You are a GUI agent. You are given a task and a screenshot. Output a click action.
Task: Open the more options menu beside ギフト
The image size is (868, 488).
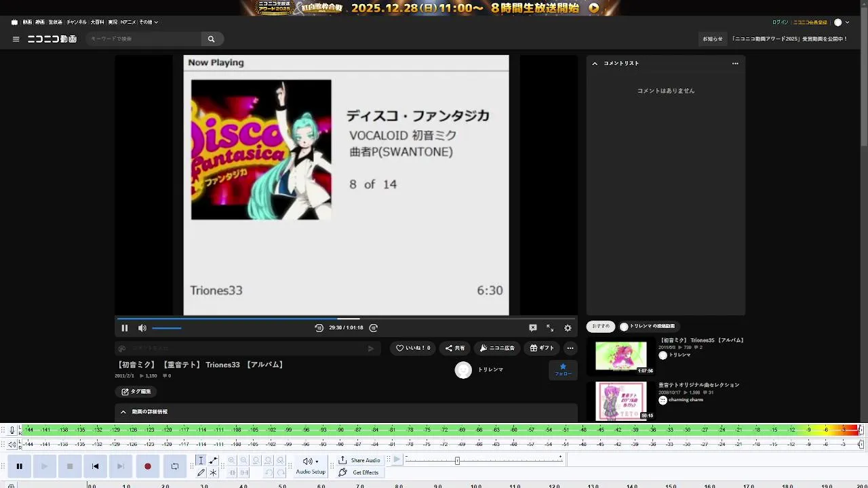click(570, 348)
